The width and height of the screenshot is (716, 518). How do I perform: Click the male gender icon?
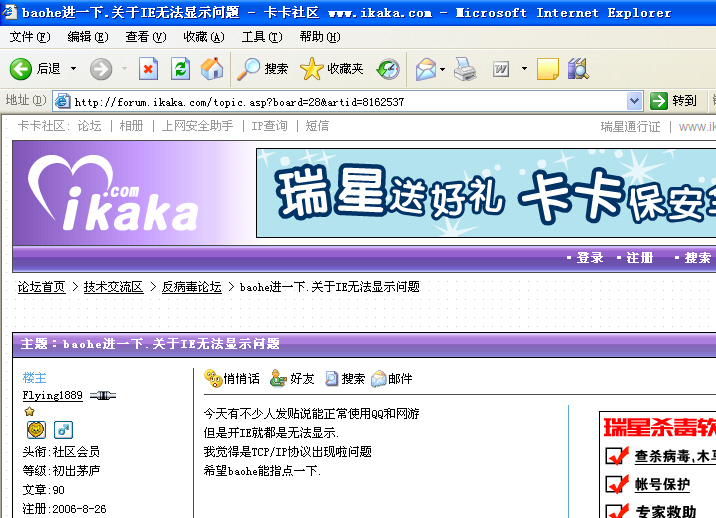pyautogui.click(x=63, y=430)
